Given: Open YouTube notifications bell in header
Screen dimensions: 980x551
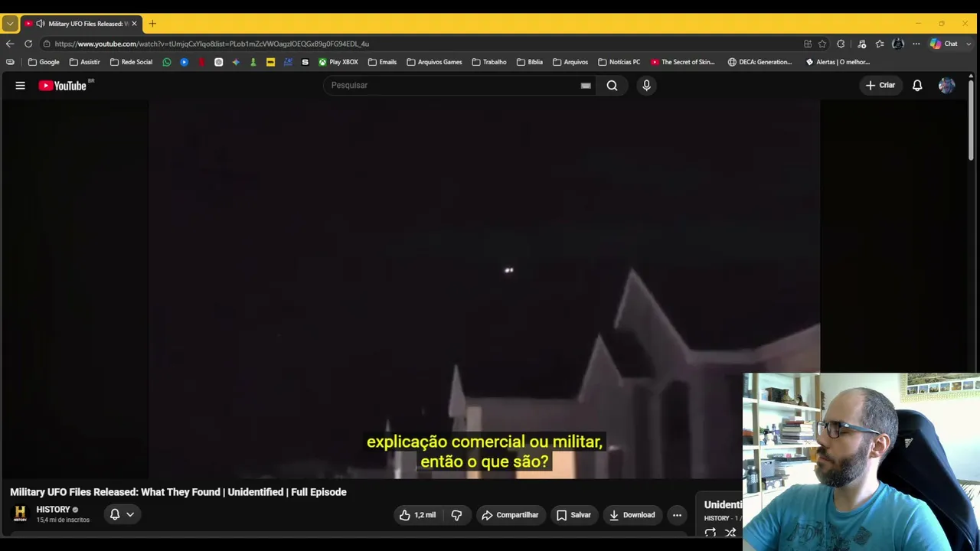Looking at the screenshot, I should [917, 86].
